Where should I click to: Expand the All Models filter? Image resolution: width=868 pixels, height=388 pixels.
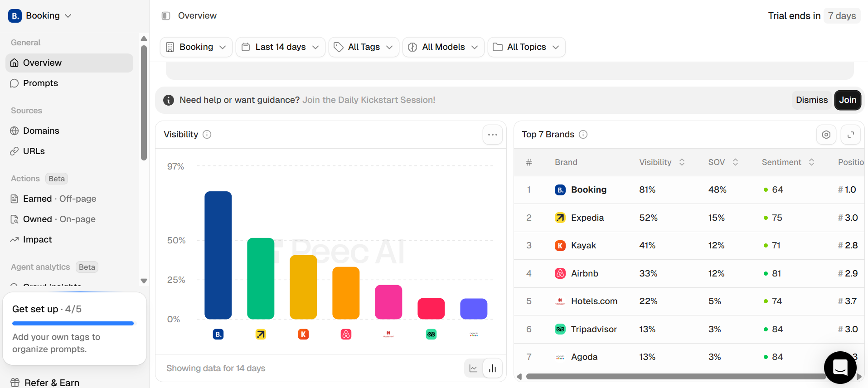coord(443,47)
